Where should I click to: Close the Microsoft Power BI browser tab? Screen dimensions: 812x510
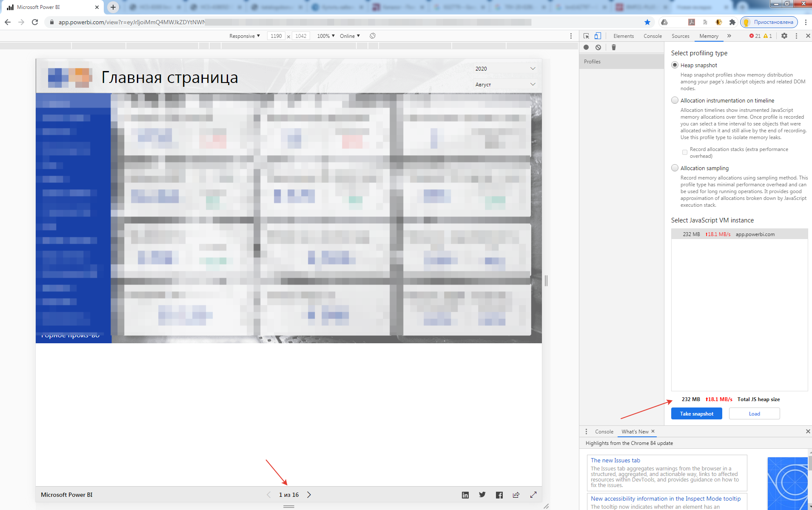97,7
